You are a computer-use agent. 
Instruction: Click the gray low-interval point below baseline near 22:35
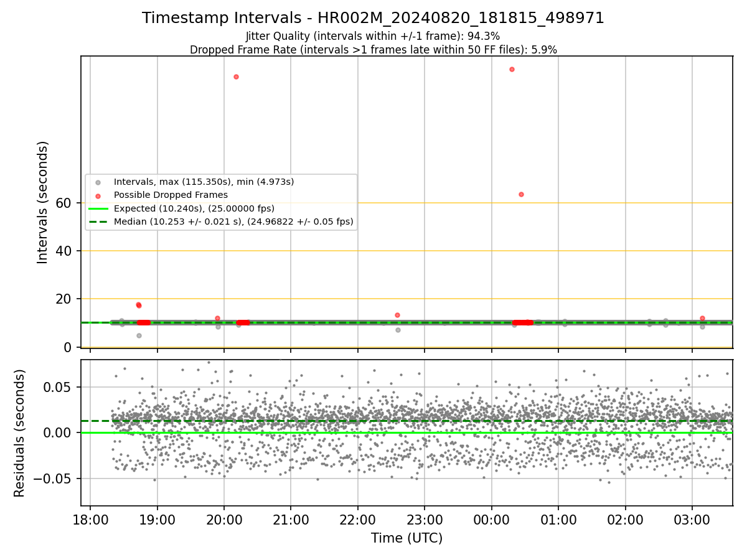click(398, 330)
